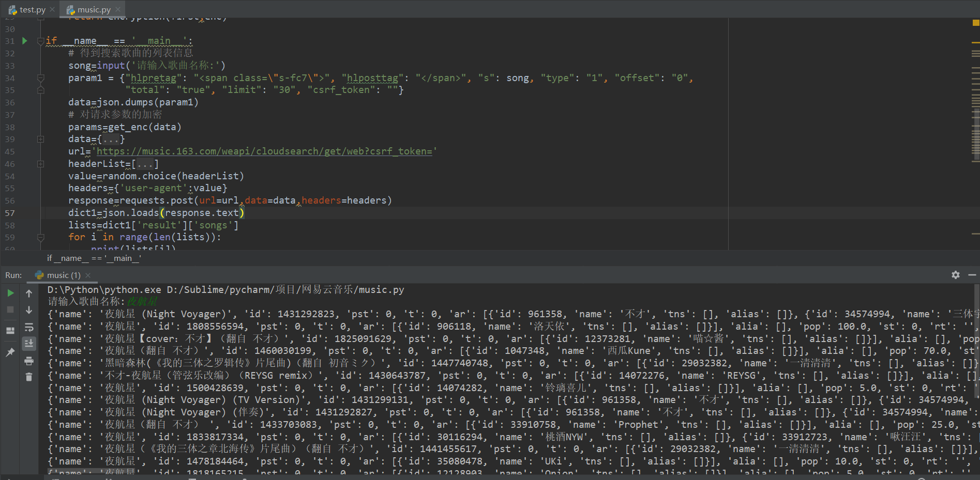The image size is (980, 480).
Task: Hide the Run tool window
Action: [x=972, y=275]
